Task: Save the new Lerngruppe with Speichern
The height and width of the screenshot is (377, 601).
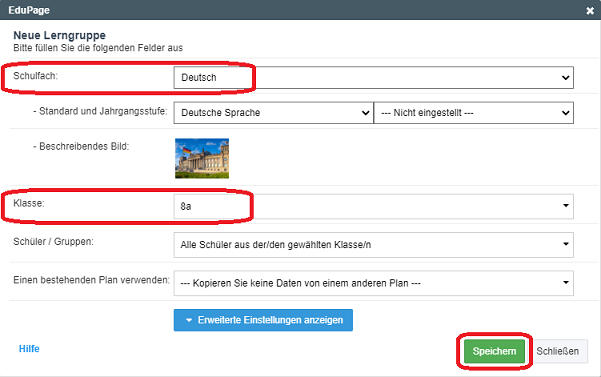Action: tap(494, 351)
